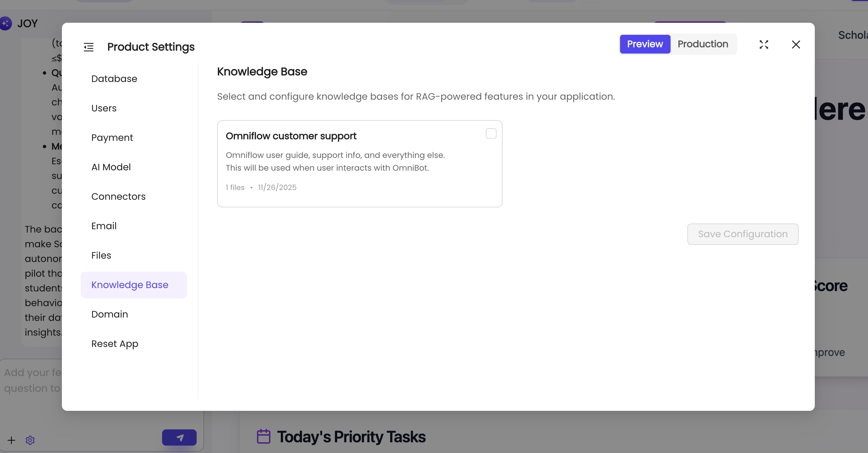Switch to Production mode
Screen dimensions: 868x453
pos(703,44)
